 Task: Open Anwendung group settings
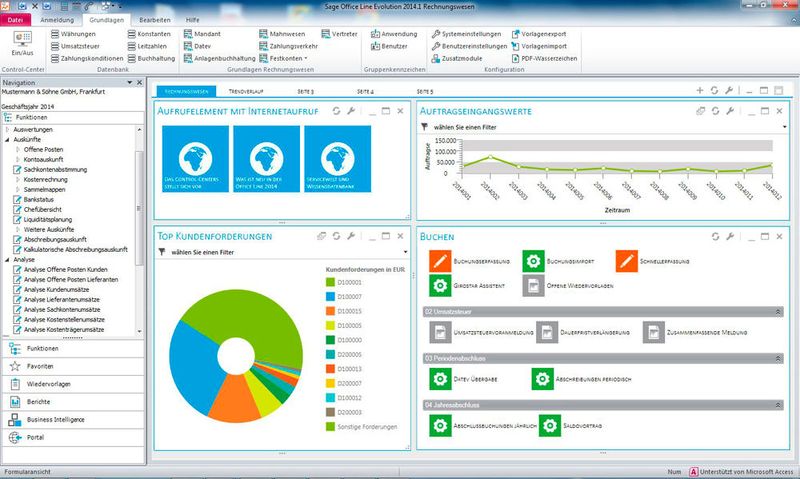[394, 34]
